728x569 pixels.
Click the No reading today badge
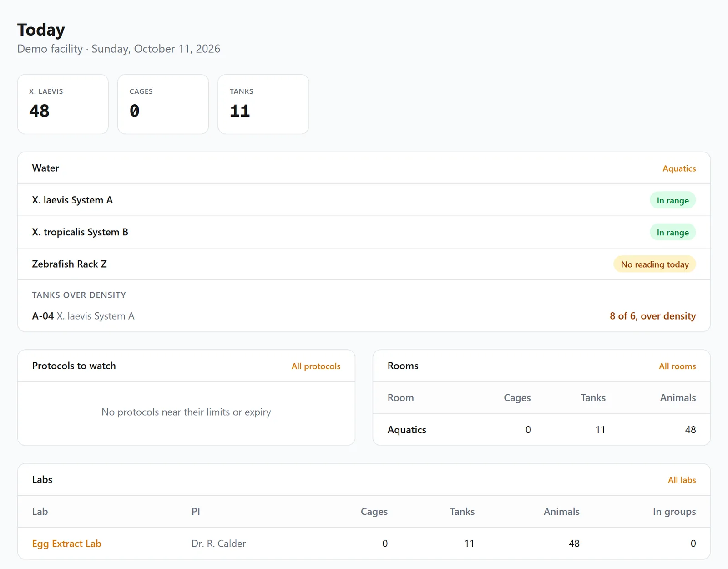[x=655, y=264]
